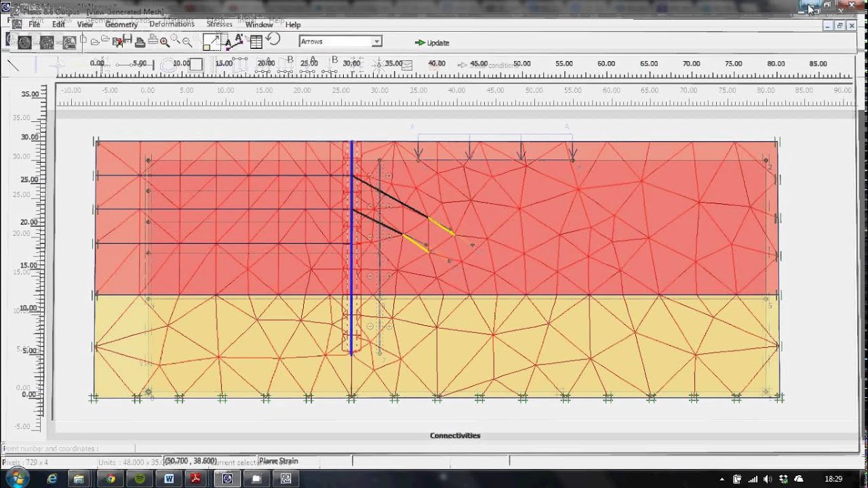This screenshot has width=868, height=488.
Task: Click the circular reset view arrow icon
Action: 273,40
